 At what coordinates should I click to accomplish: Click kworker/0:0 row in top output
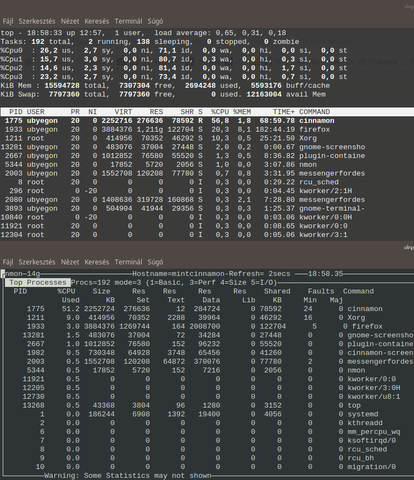[207, 226]
